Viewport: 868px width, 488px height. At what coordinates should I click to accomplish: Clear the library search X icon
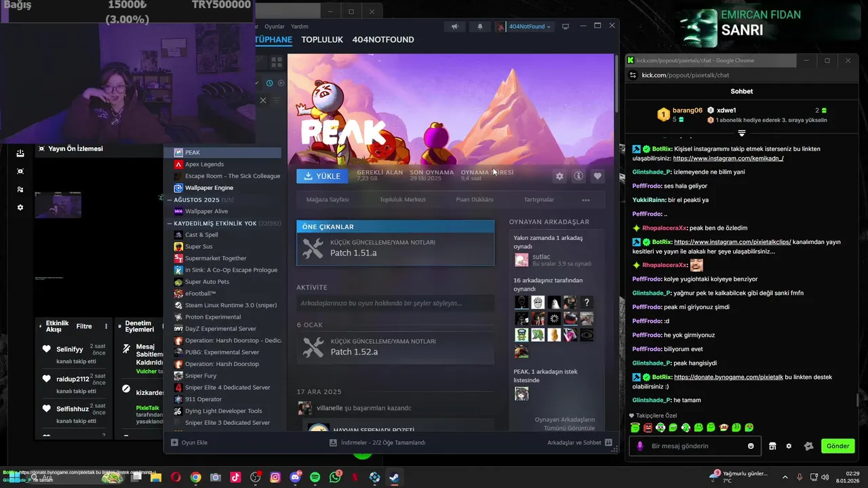(263, 100)
